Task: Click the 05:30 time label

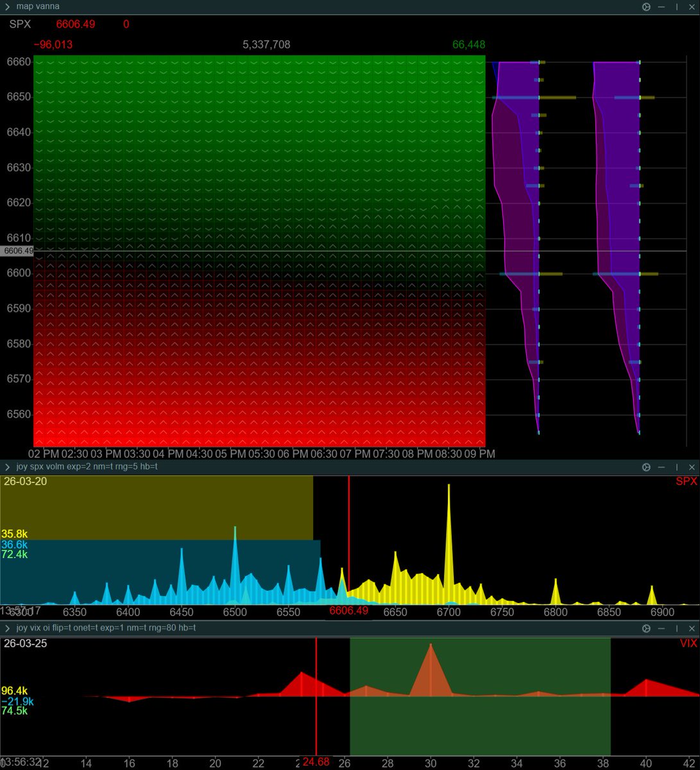Action: pyautogui.click(x=261, y=454)
